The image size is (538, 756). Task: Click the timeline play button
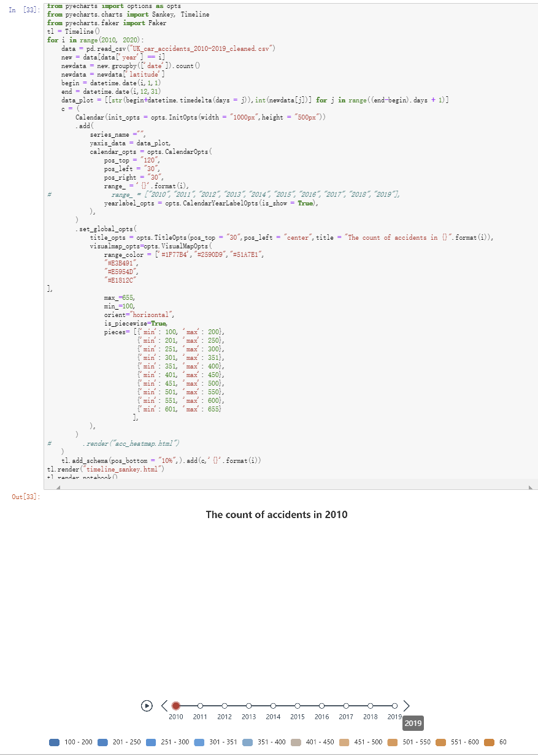tap(146, 706)
